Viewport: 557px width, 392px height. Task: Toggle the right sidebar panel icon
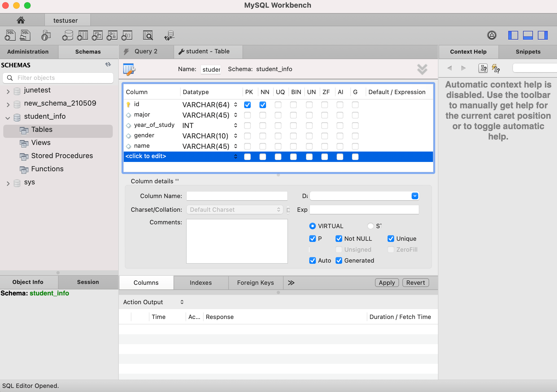(542, 35)
